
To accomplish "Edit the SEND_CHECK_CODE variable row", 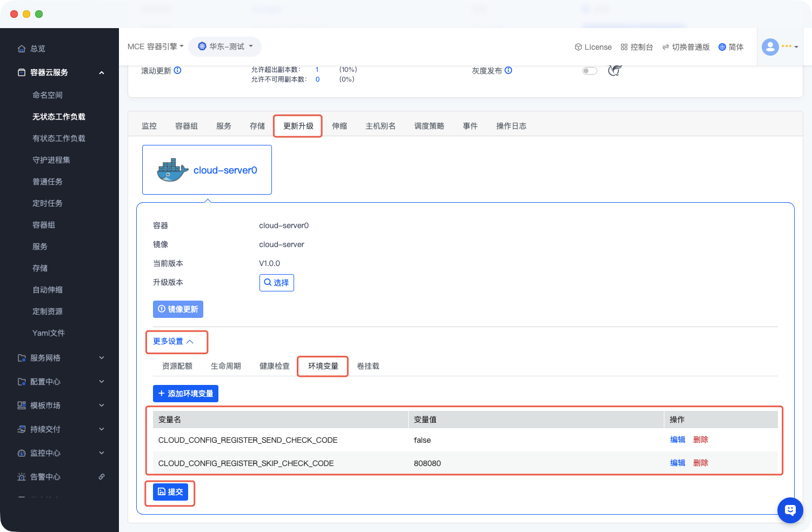I will point(677,440).
